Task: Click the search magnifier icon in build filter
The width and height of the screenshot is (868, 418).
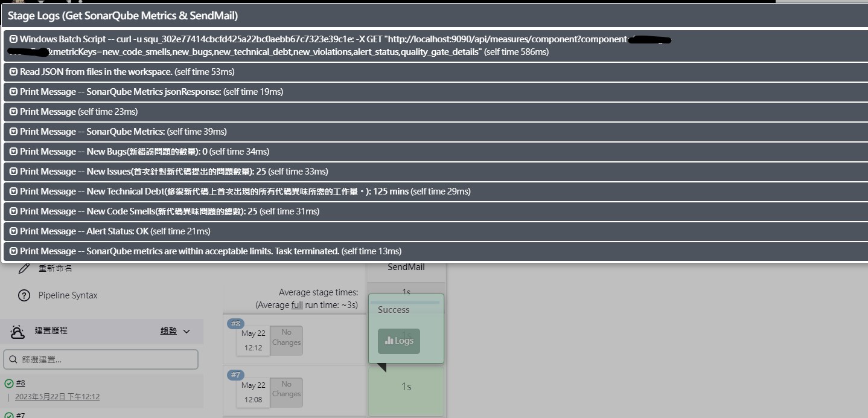Action: pos(13,359)
